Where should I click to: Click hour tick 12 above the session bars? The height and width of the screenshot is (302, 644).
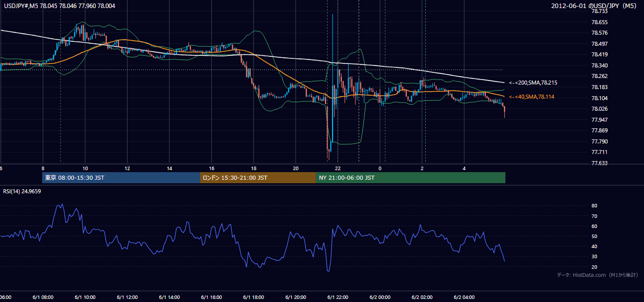127,168
